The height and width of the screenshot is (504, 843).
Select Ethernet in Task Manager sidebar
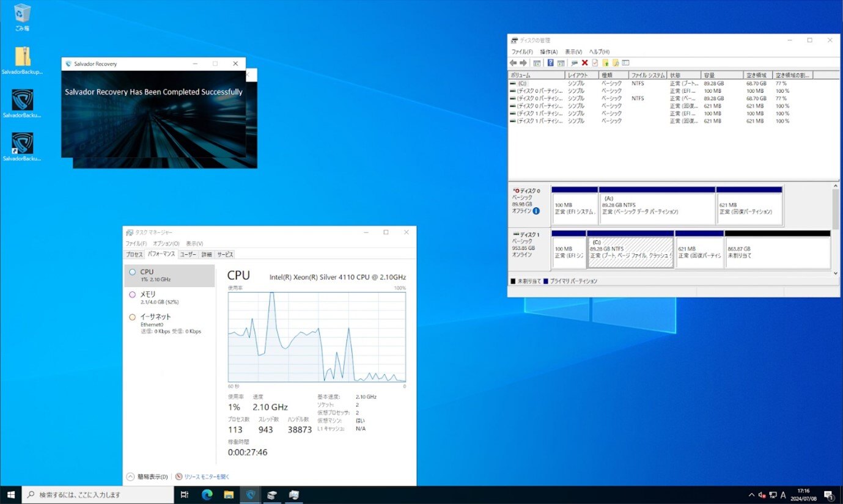tap(169, 323)
